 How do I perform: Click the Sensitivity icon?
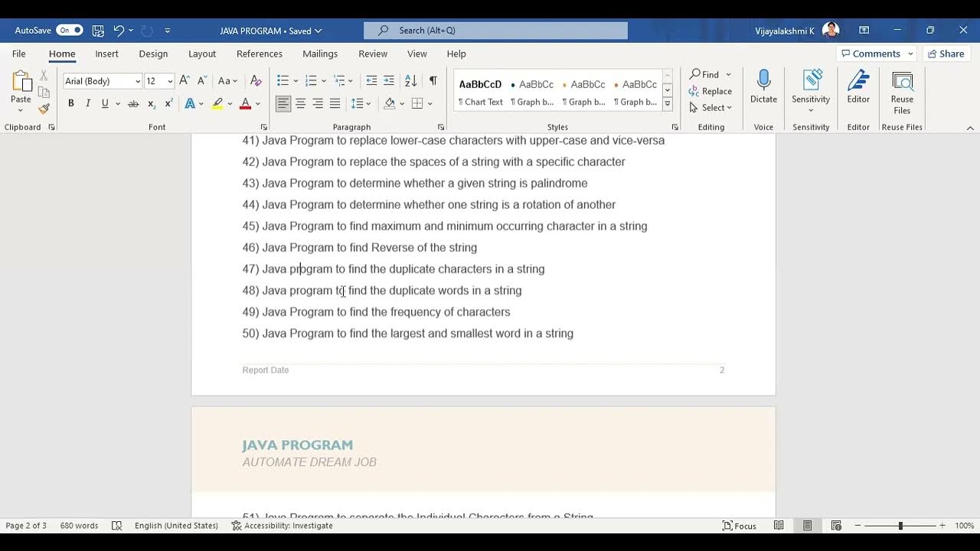[812, 80]
